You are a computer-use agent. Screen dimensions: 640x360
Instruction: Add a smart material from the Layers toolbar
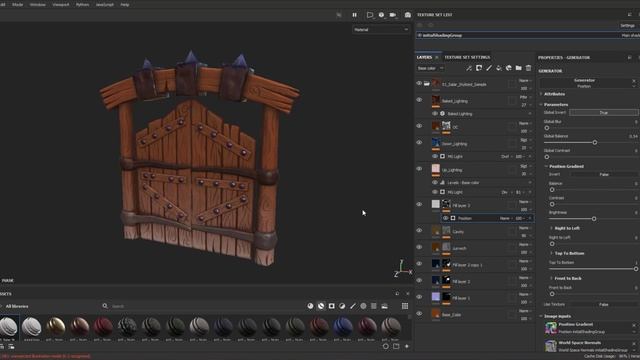point(509,68)
